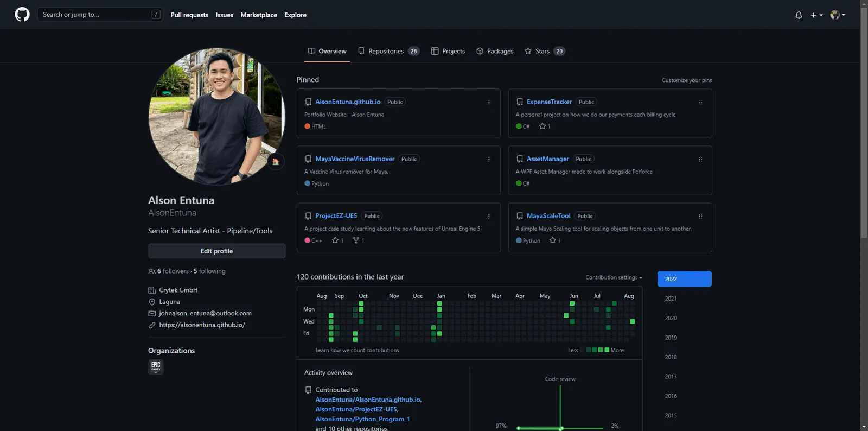Click drag handle on ProjectEZ-UE5 pin
The image size is (868, 431).
tap(489, 216)
